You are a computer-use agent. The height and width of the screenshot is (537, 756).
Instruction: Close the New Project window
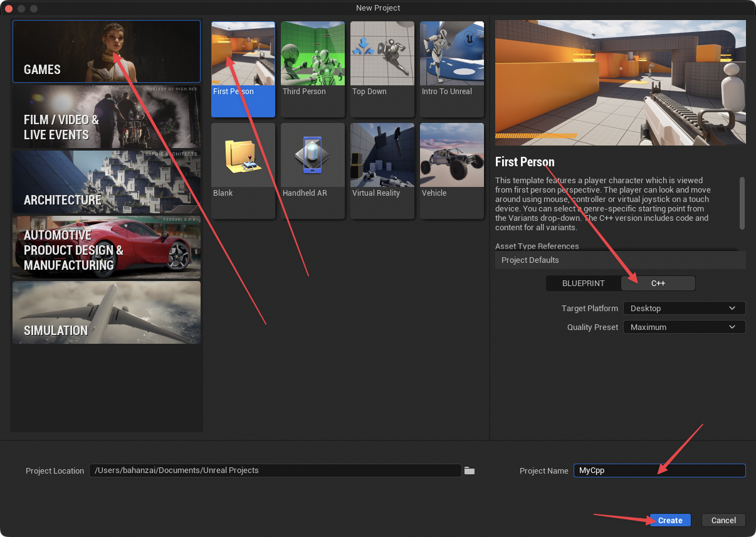click(9, 8)
